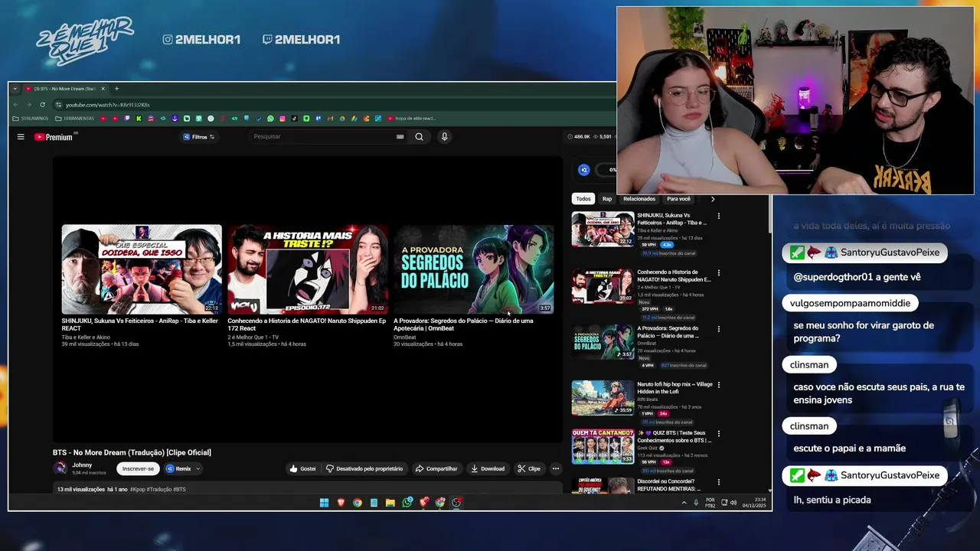Screen dimensions: 980x551
Task: Open options for SHINJUKU Sukuna sidebar video
Action: pos(718,217)
